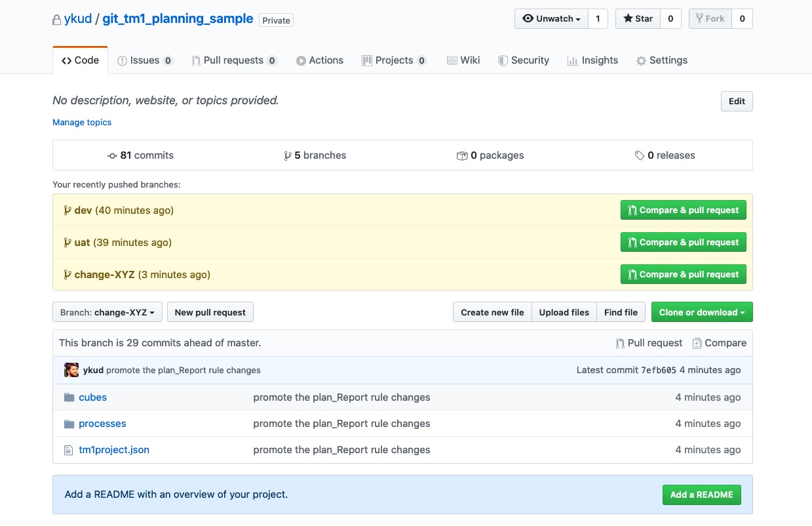
Task: Open git_tm1_planning_sample repository link
Action: click(178, 19)
